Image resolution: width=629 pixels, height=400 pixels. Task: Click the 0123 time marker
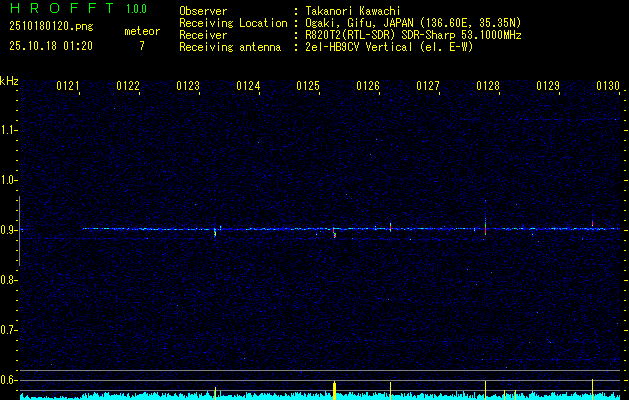[x=188, y=86]
